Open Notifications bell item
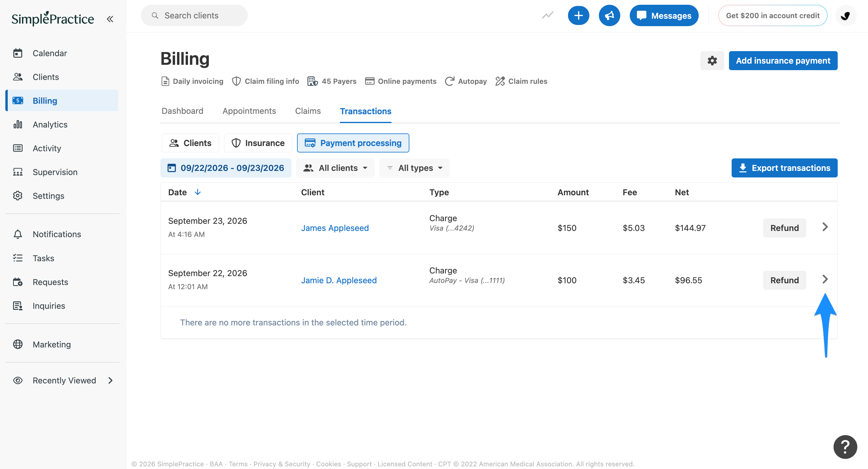This screenshot has width=868, height=469. 57,234
